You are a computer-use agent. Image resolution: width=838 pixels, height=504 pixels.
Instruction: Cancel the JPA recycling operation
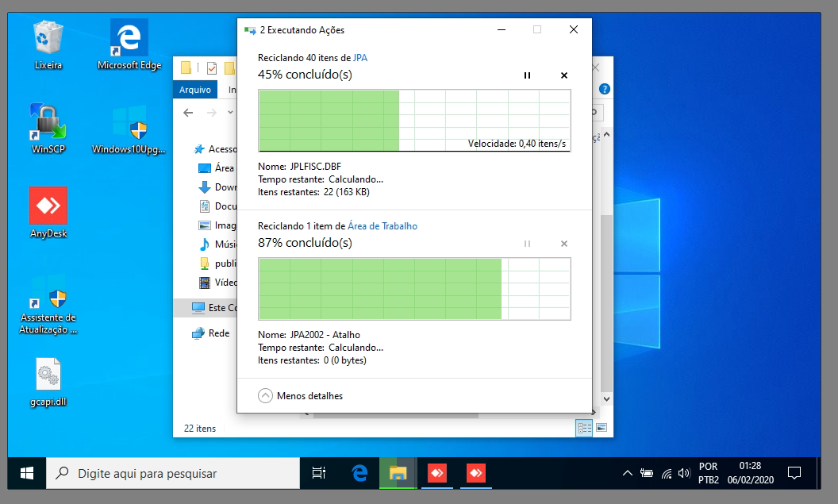pyautogui.click(x=564, y=75)
